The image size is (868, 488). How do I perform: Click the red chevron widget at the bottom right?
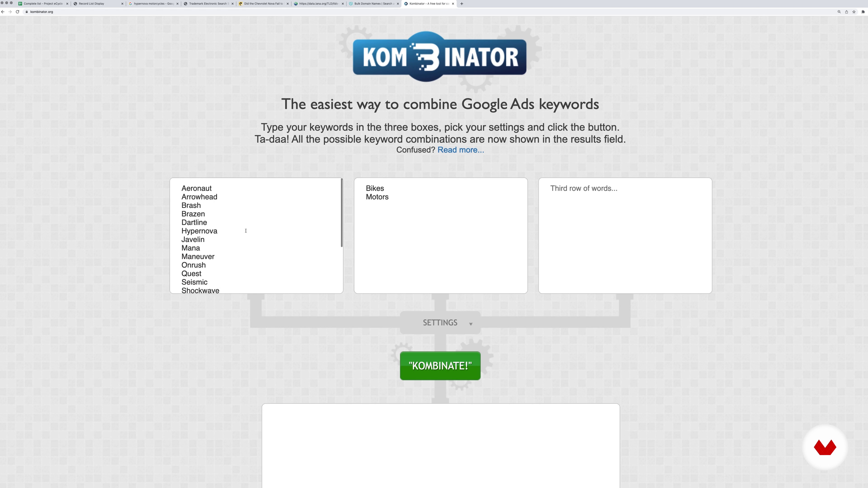[x=825, y=447]
